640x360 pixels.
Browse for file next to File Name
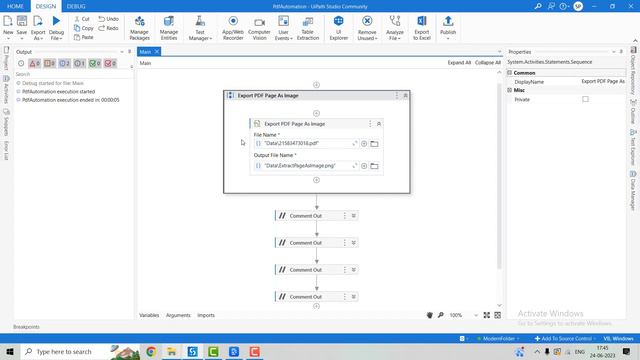tap(374, 144)
